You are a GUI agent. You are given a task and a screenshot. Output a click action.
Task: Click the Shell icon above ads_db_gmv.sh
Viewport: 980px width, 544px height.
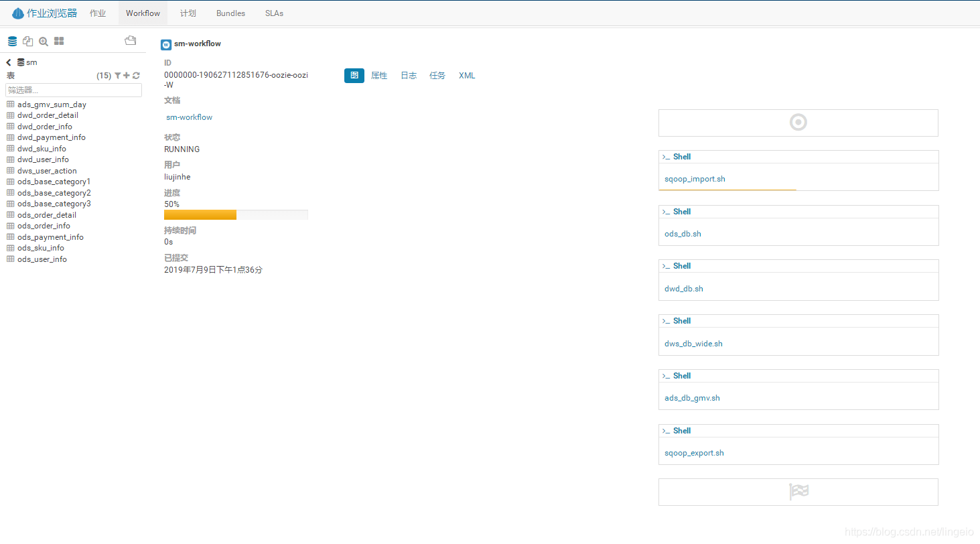point(666,376)
